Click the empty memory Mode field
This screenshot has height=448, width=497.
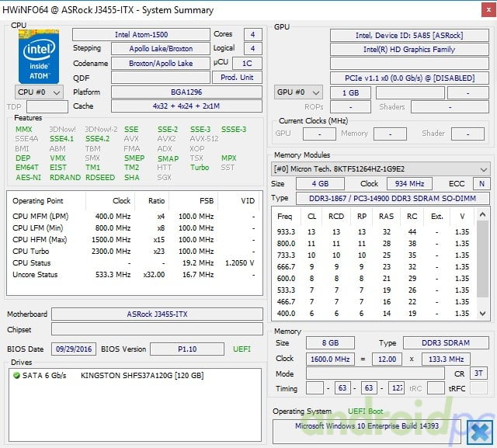(x=375, y=373)
